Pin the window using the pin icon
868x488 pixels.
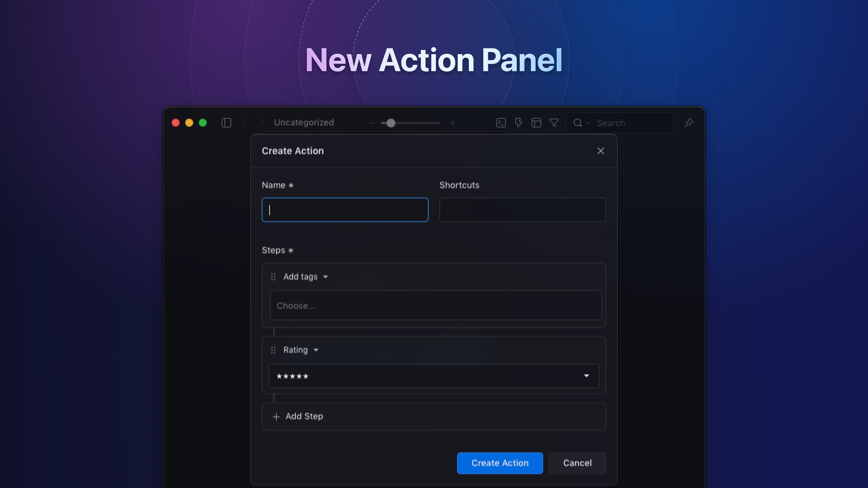click(x=689, y=123)
